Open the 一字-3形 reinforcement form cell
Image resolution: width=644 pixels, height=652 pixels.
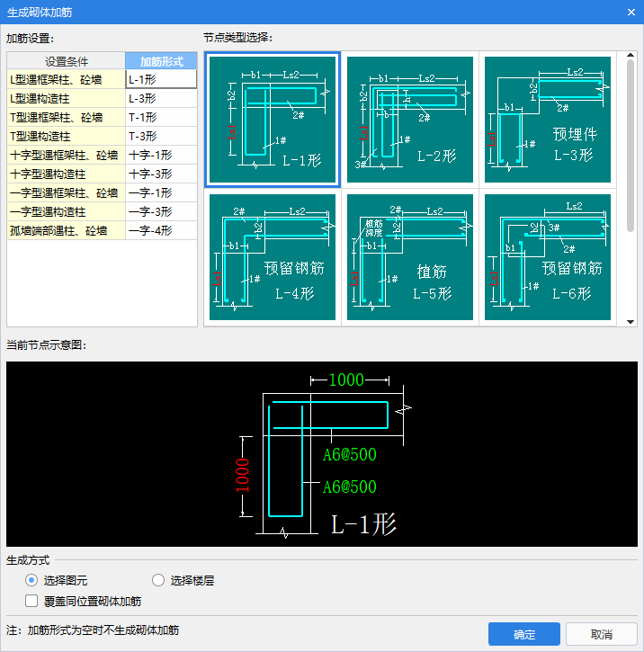[x=161, y=211]
